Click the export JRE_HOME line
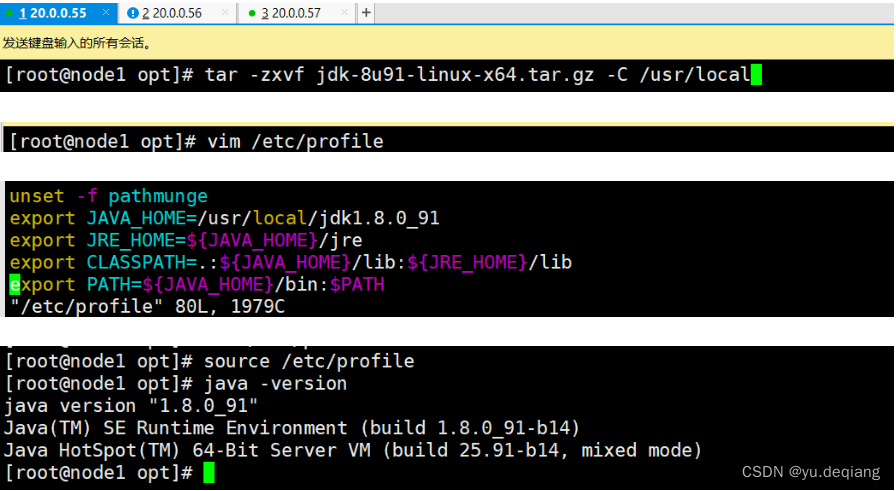This screenshot has height=491, width=896. [186, 240]
